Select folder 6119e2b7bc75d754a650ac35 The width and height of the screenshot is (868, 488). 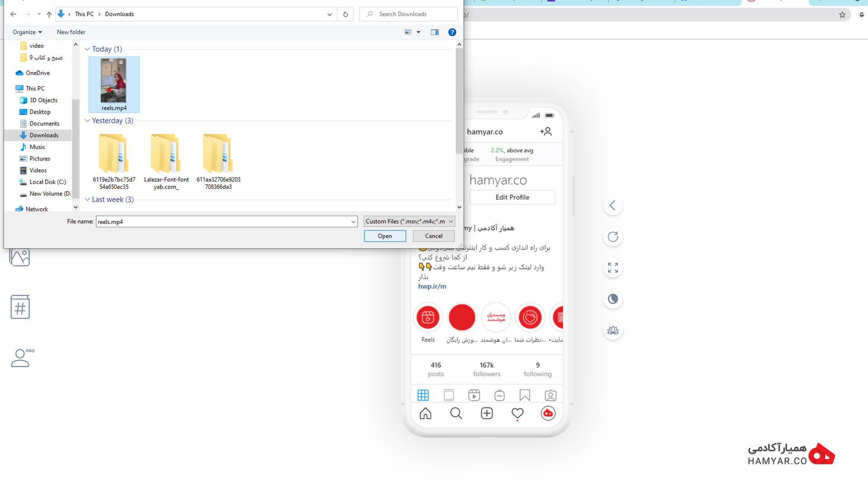click(x=114, y=161)
